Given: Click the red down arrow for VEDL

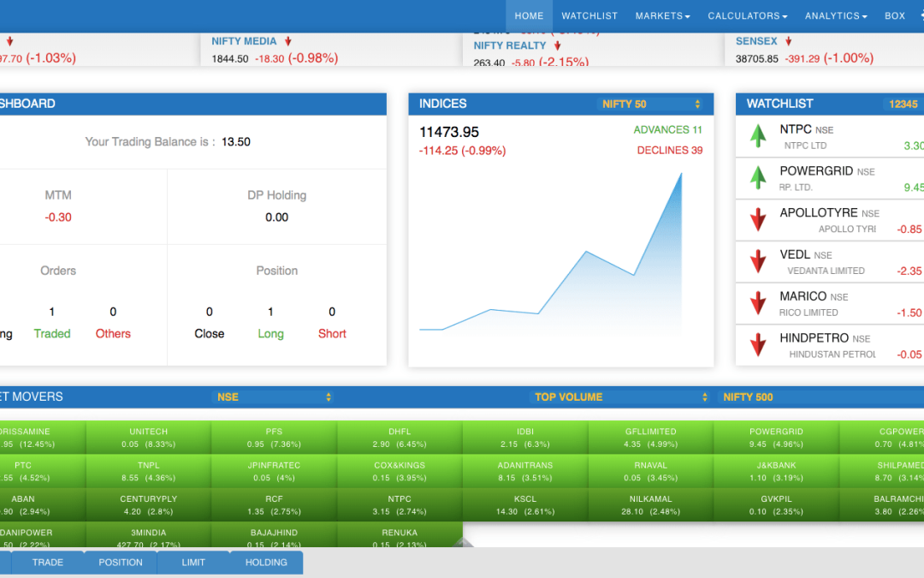Looking at the screenshot, I should pos(758,261).
